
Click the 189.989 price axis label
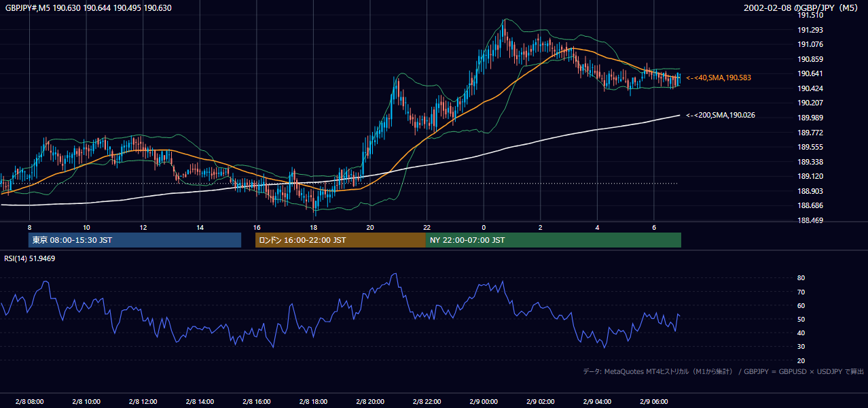tap(810, 118)
